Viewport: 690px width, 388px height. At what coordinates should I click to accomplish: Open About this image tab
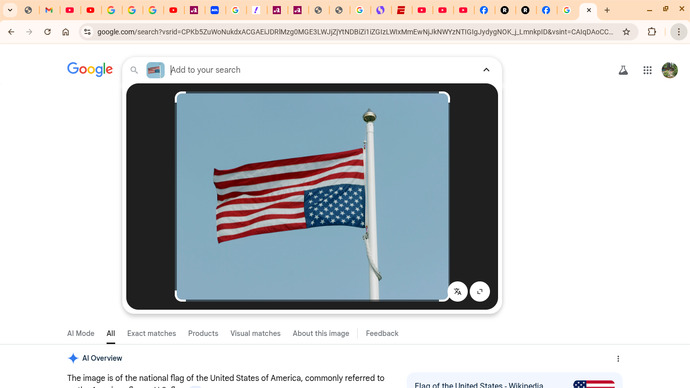(x=321, y=333)
